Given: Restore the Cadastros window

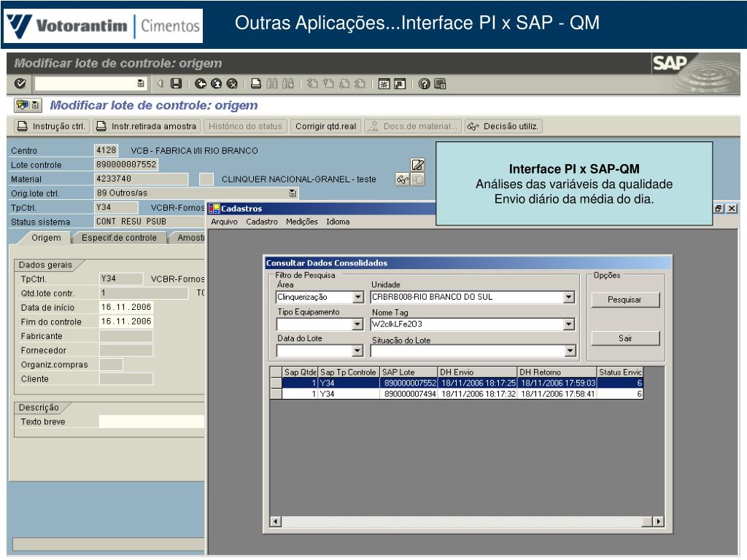Looking at the screenshot, I should click(x=719, y=209).
